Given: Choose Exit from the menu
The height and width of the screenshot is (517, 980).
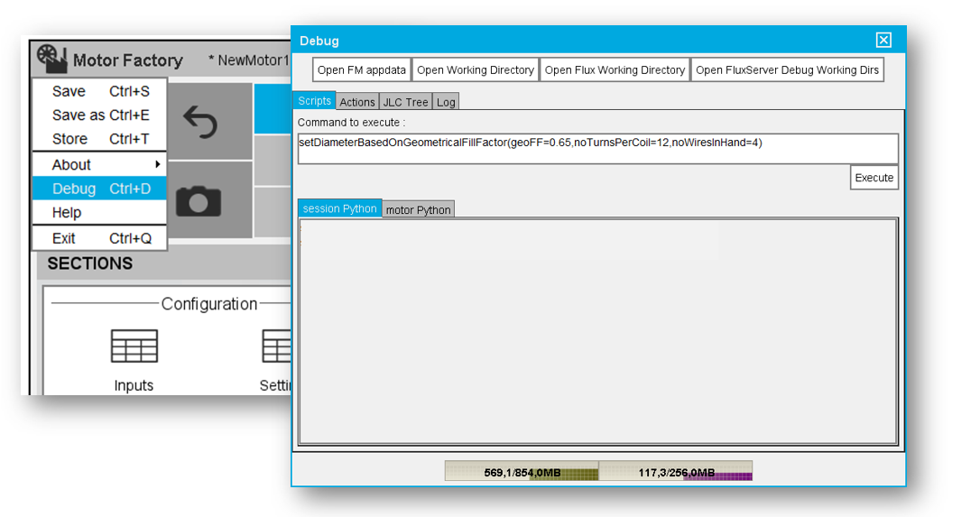Looking at the screenshot, I should (x=64, y=238).
